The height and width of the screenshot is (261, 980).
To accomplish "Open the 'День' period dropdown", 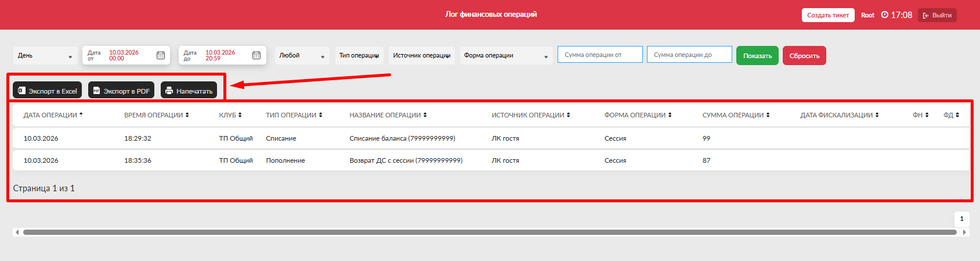I will pos(45,56).
